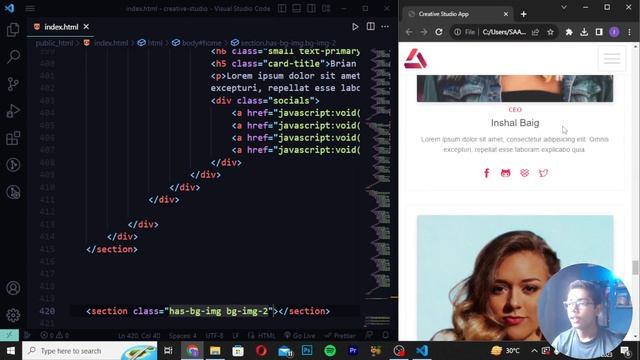The width and height of the screenshot is (640, 360).
Task: Open Source Control view in VS Code
Action: point(13,84)
